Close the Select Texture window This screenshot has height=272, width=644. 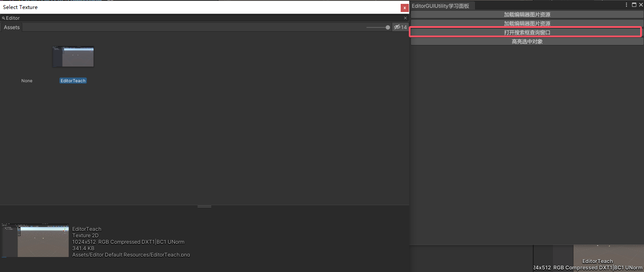(404, 8)
